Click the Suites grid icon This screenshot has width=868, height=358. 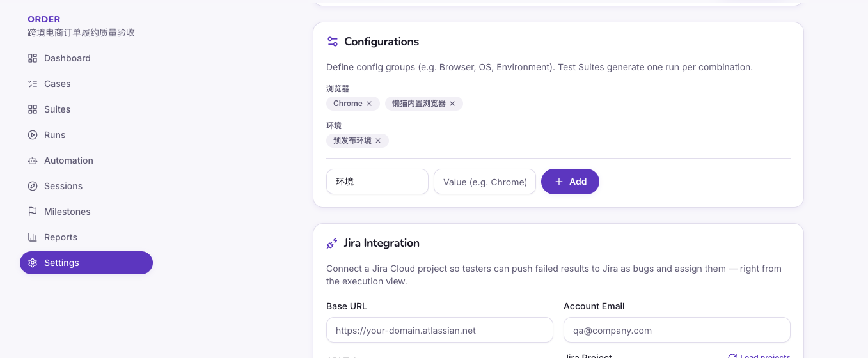(x=33, y=109)
